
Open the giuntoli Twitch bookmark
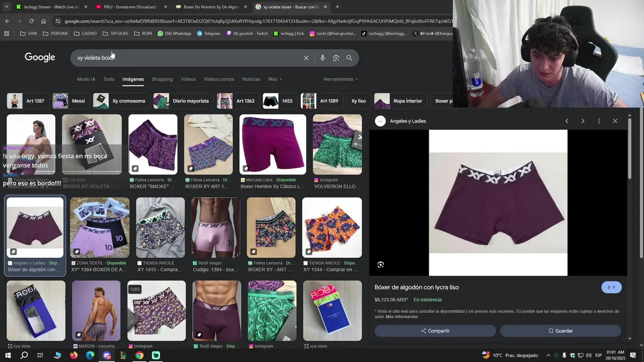pos(247,34)
